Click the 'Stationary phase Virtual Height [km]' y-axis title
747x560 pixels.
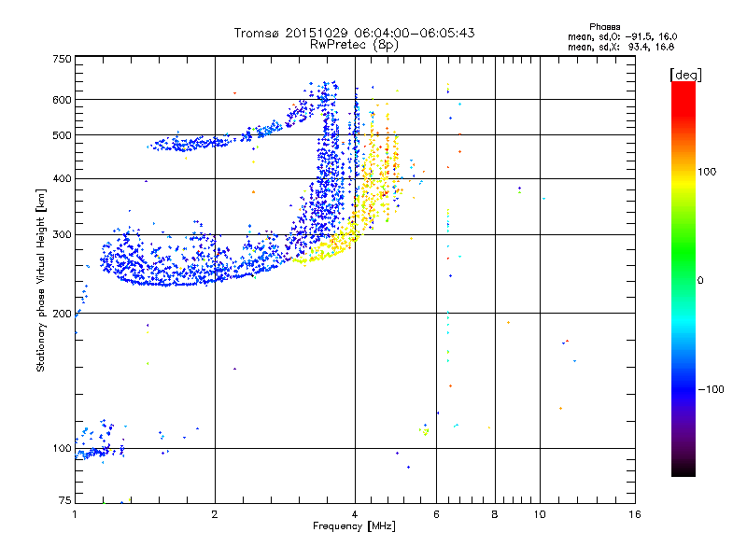40,281
